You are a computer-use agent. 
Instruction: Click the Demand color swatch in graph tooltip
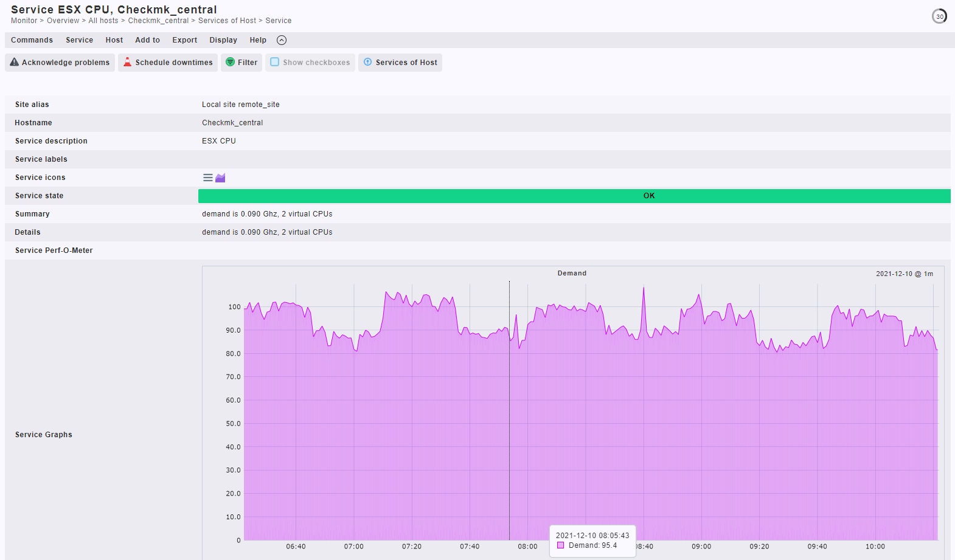[x=561, y=545]
